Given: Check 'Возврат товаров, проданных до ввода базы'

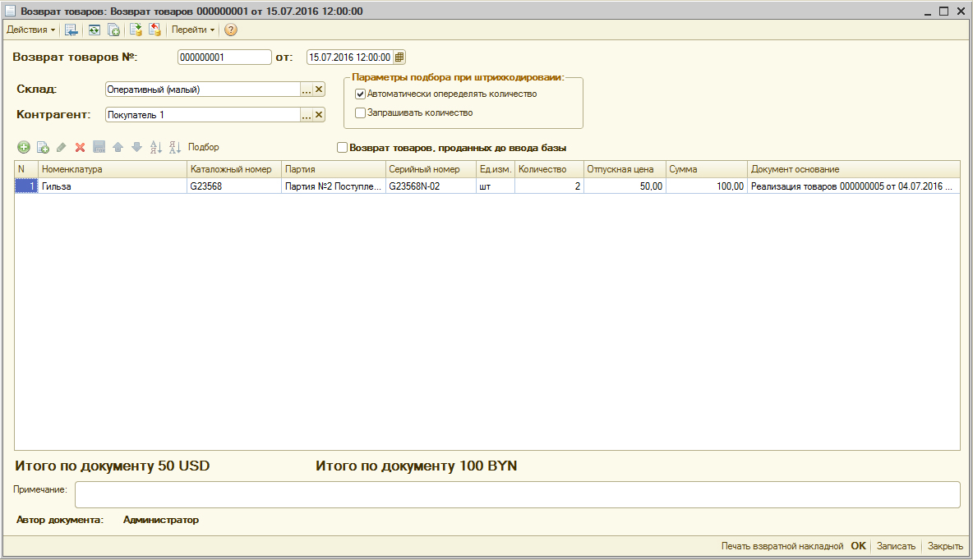Looking at the screenshot, I should point(343,148).
